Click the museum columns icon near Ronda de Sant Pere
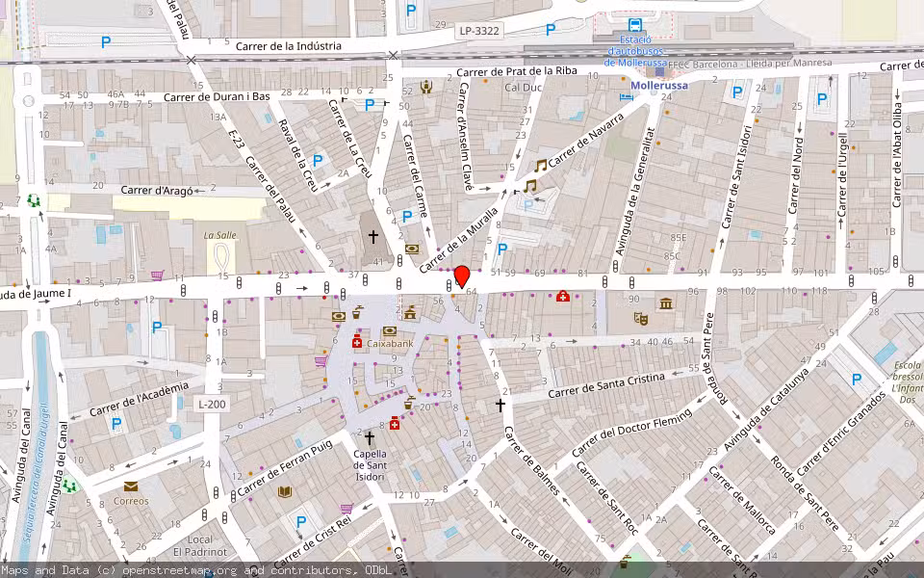The image size is (924, 578). pyautogui.click(x=665, y=303)
